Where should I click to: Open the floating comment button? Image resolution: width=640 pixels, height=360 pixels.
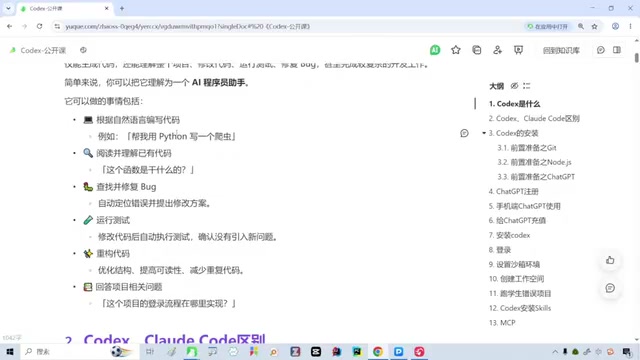tap(610, 288)
